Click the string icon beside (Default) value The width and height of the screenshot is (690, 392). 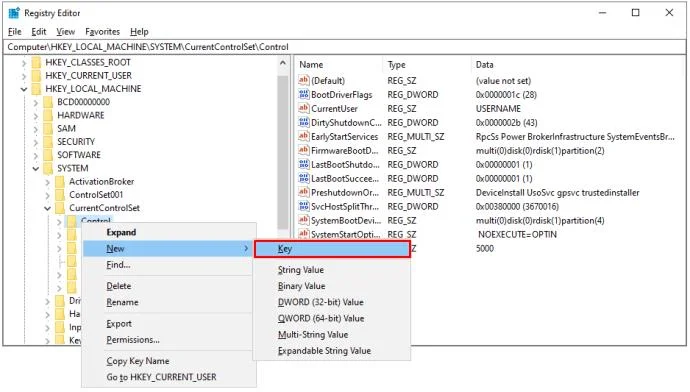coord(303,80)
